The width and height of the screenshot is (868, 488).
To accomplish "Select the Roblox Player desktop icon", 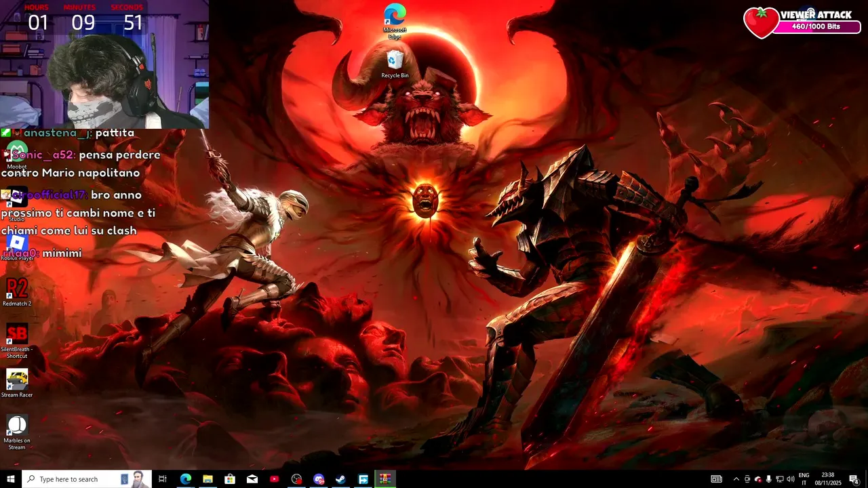I will tap(17, 247).
